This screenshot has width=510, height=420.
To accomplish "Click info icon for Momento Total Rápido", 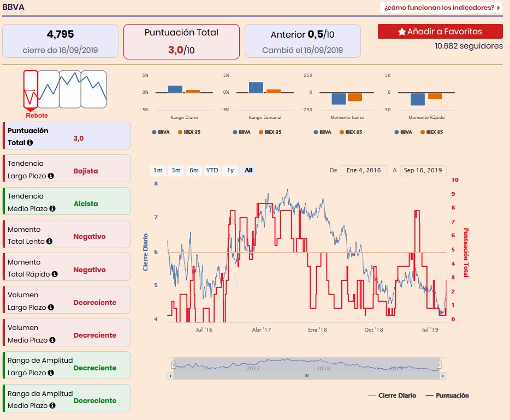I will click(x=55, y=274).
